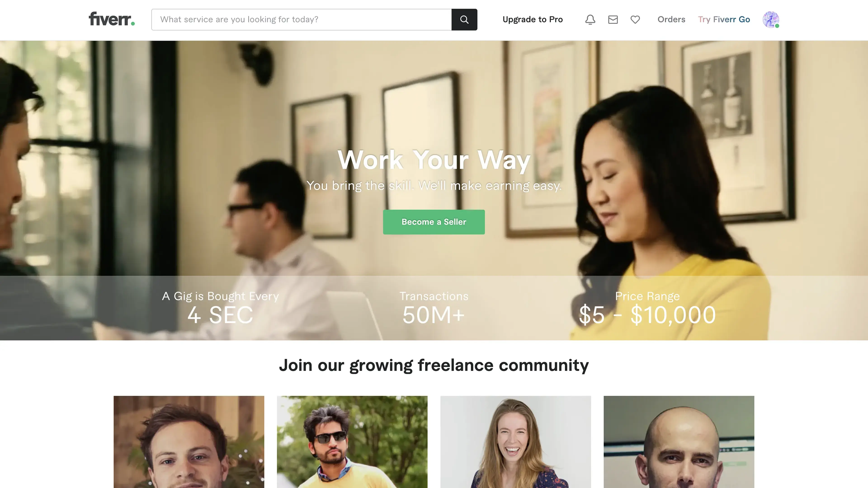Open the notifications bell
Viewport: 868px width, 488px height.
point(590,19)
